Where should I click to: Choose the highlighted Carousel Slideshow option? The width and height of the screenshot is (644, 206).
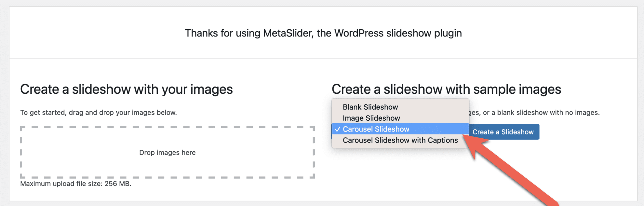coord(376,129)
